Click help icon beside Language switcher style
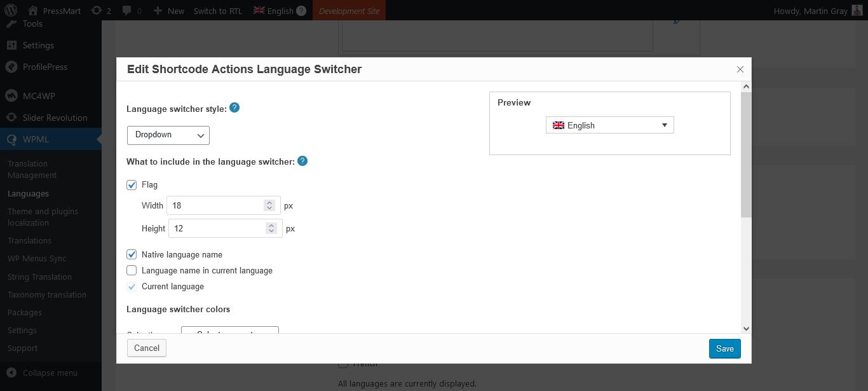The width and height of the screenshot is (868, 391). click(234, 108)
